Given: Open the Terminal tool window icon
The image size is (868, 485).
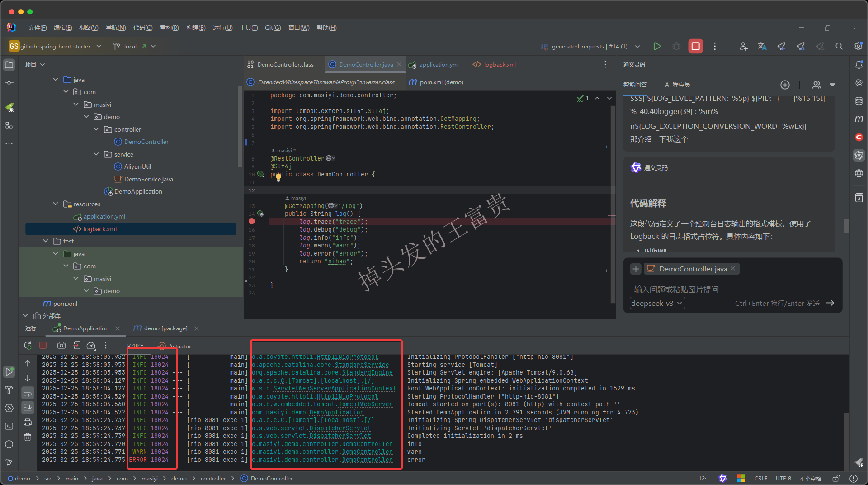Looking at the screenshot, I should 9,426.
